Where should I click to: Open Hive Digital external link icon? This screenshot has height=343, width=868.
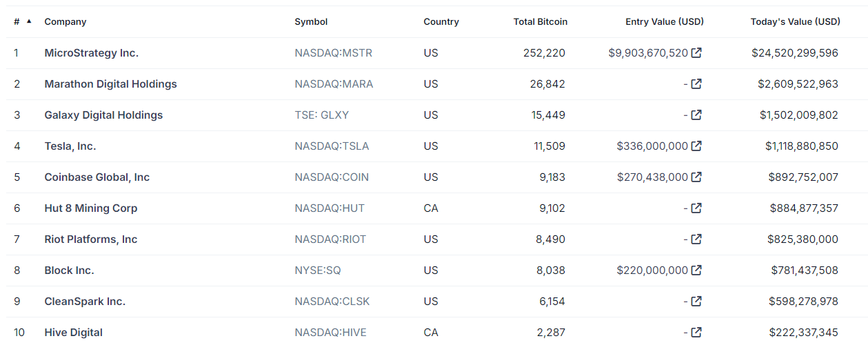[x=696, y=333]
